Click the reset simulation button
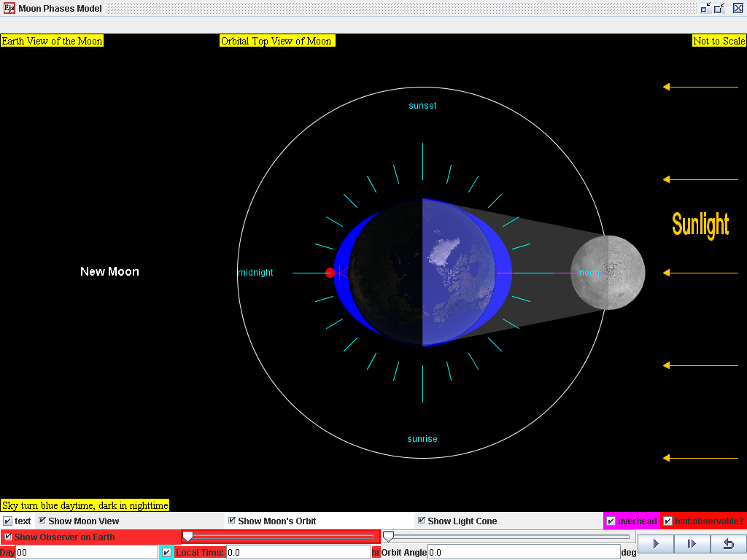Viewport: 747px width, 560px height. coord(728,544)
